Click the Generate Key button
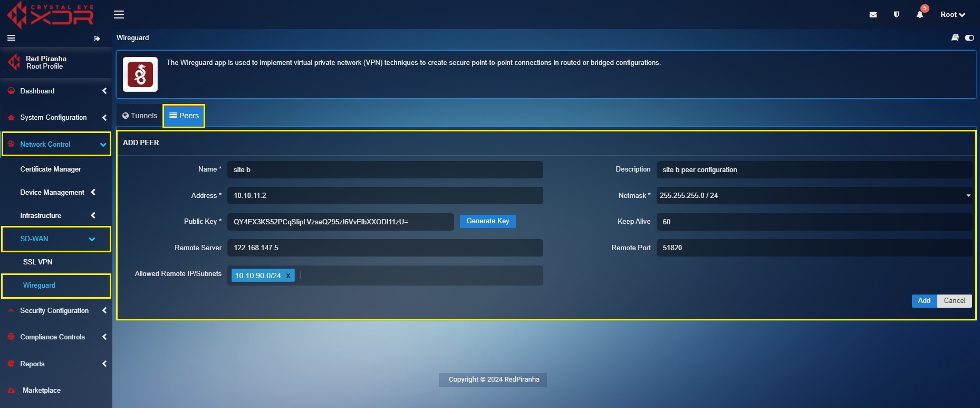Screen dimensions: 980x408 pyautogui.click(x=488, y=221)
